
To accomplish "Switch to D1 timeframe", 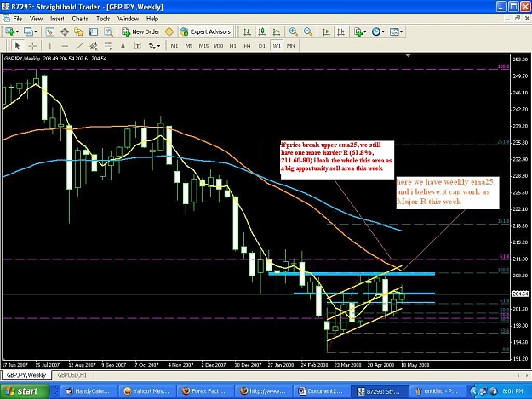I will point(261,46).
